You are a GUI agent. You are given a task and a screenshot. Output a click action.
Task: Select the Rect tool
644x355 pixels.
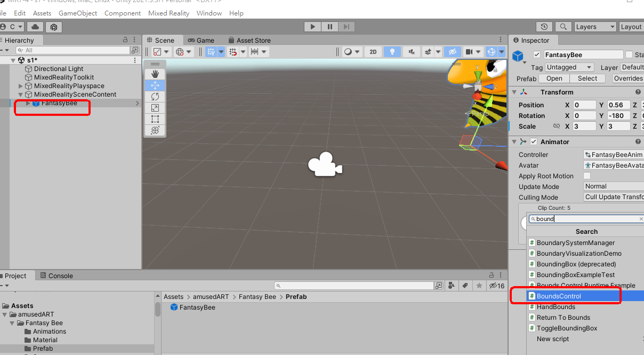pos(155,119)
